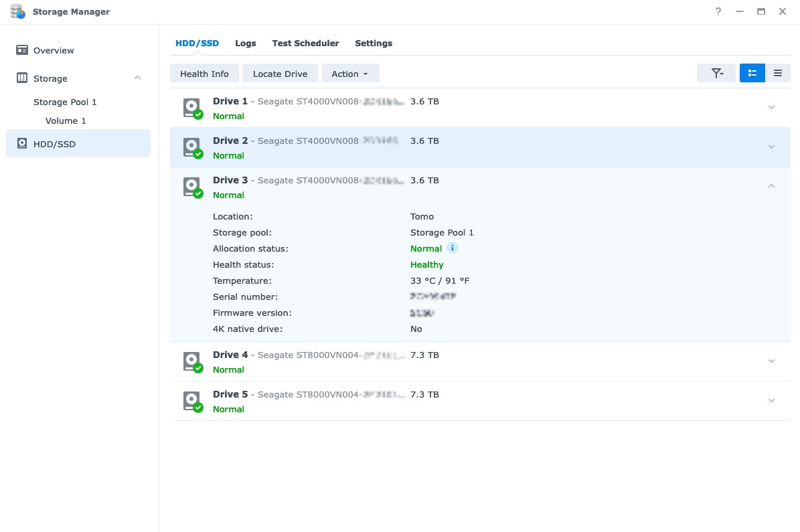The width and height of the screenshot is (800, 532).
Task: Collapse the Drive 3 details panel
Action: coord(771,185)
